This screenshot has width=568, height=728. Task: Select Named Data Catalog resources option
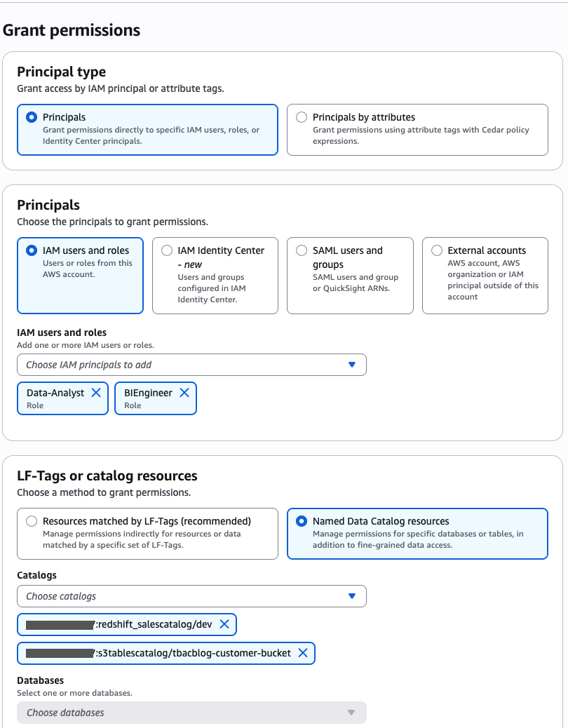pos(302,521)
